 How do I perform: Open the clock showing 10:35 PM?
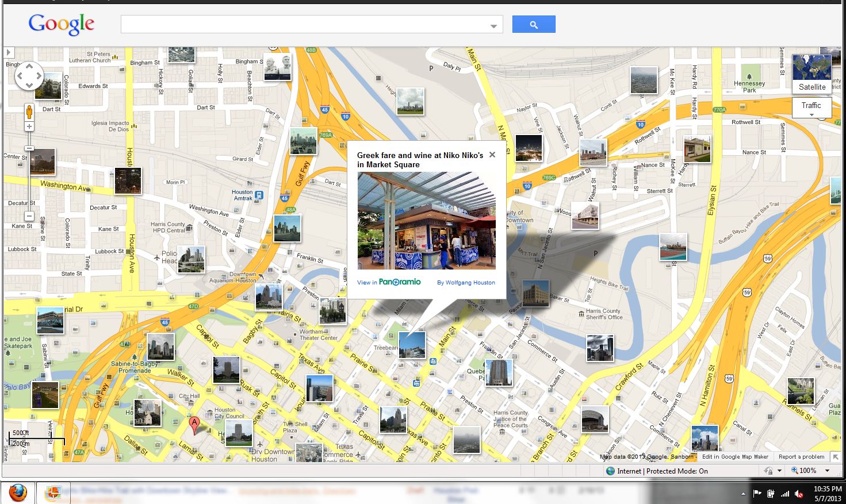click(x=827, y=493)
